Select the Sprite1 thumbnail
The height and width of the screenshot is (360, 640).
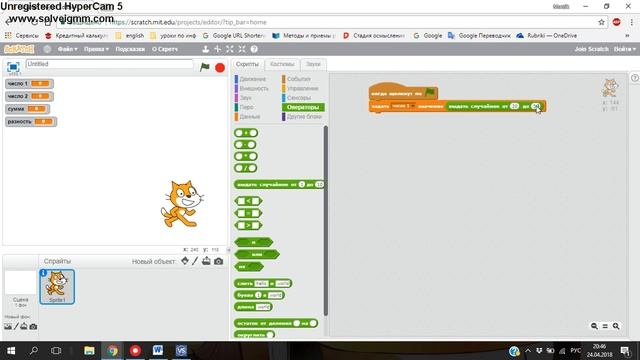(x=57, y=287)
